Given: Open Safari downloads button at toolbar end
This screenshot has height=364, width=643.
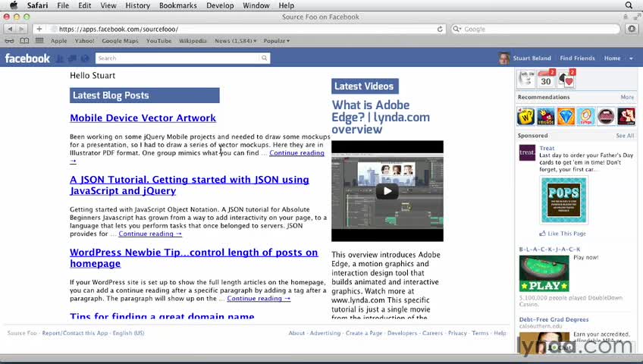Looking at the screenshot, I should click(632, 29).
